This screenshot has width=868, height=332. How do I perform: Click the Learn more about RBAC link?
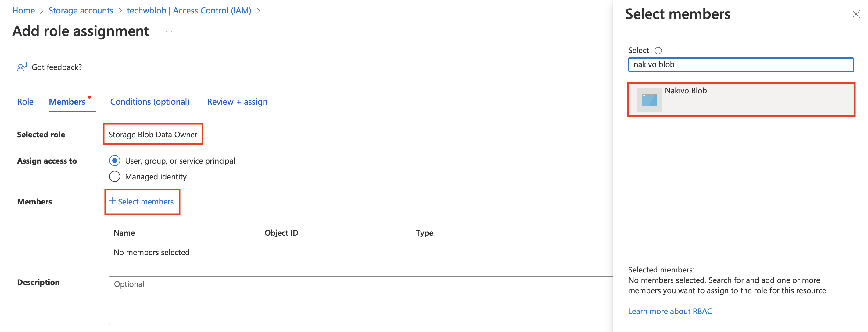[669, 311]
